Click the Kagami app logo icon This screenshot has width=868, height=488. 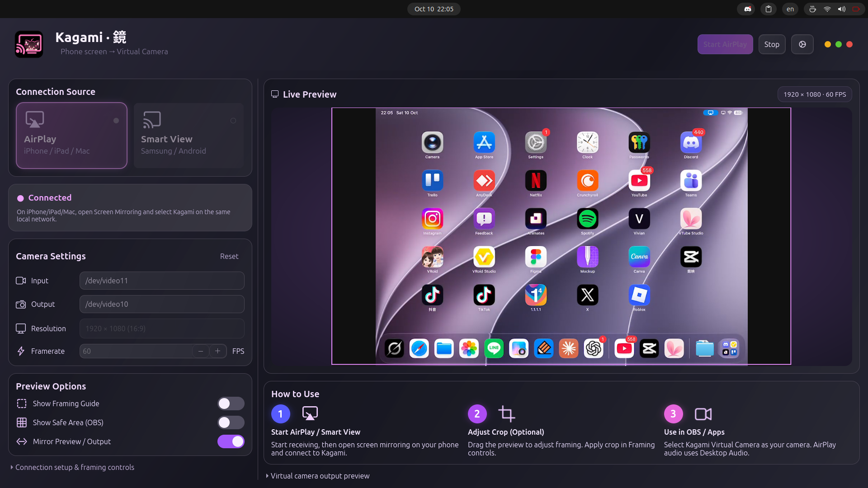(29, 44)
